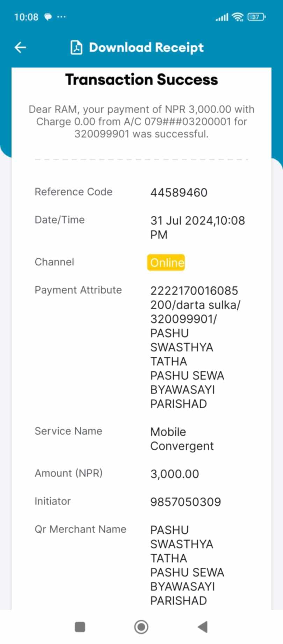The width and height of the screenshot is (283, 644).
Task: Tap the Android back triangle button
Action: tap(203, 627)
